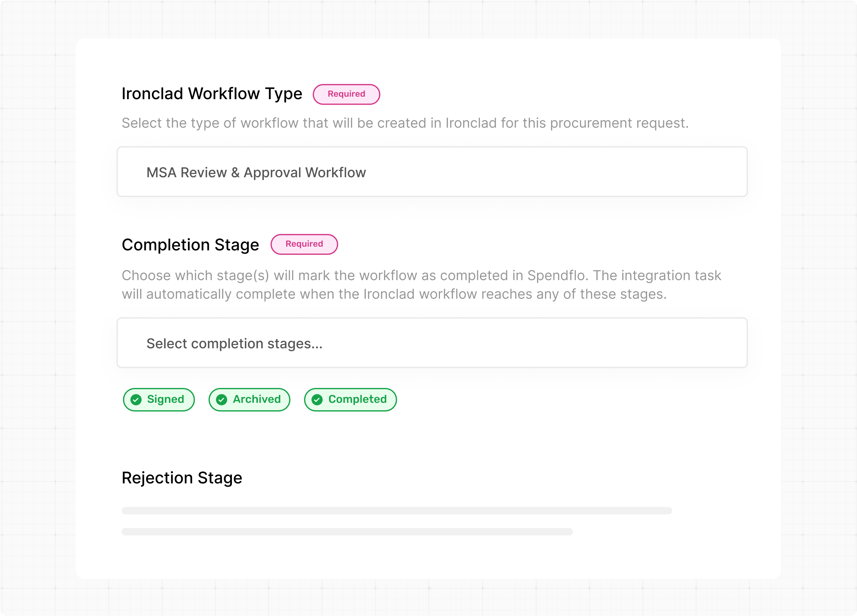Click the longer placeholder bar under Rejection Stage
The width and height of the screenshot is (857, 616).
click(396, 511)
